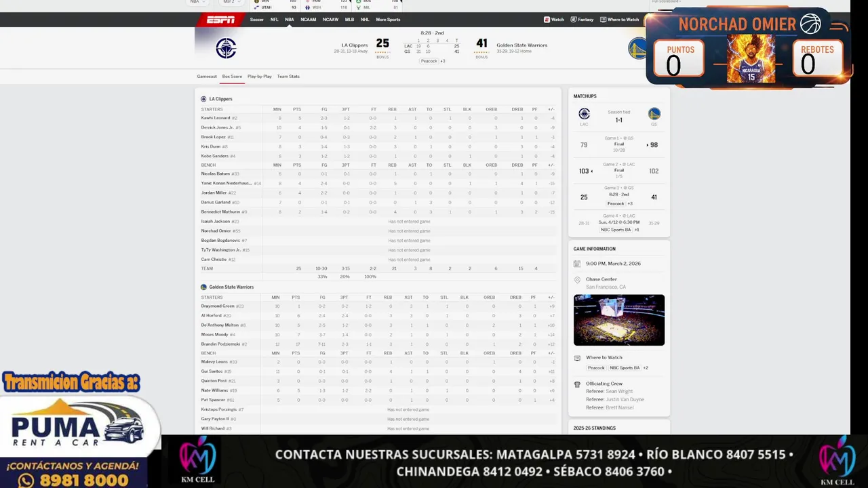This screenshot has height=488, width=868.
Task: Click the LA Clippers logo in the score header
Action: click(x=226, y=48)
